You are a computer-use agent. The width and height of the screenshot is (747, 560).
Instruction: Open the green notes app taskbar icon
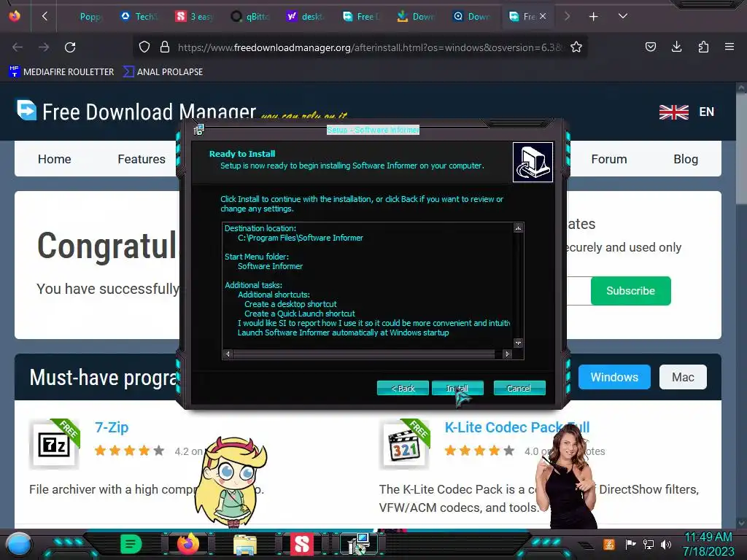[131, 544]
